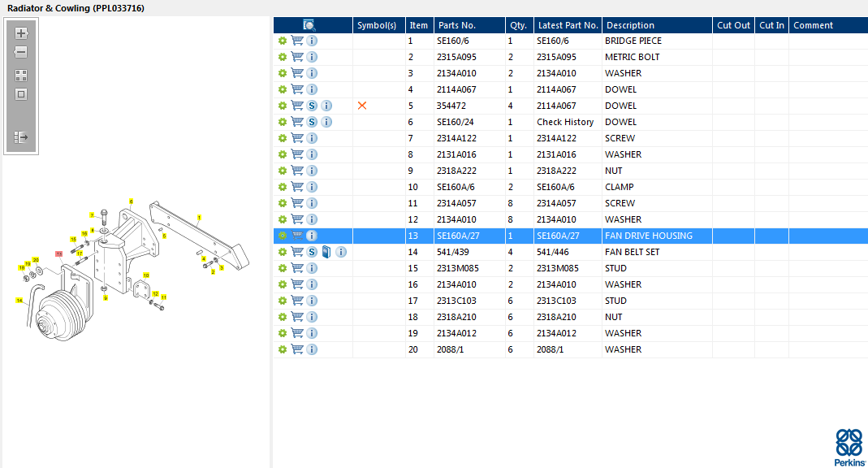Click callout 10 on the diagram

tap(146, 275)
